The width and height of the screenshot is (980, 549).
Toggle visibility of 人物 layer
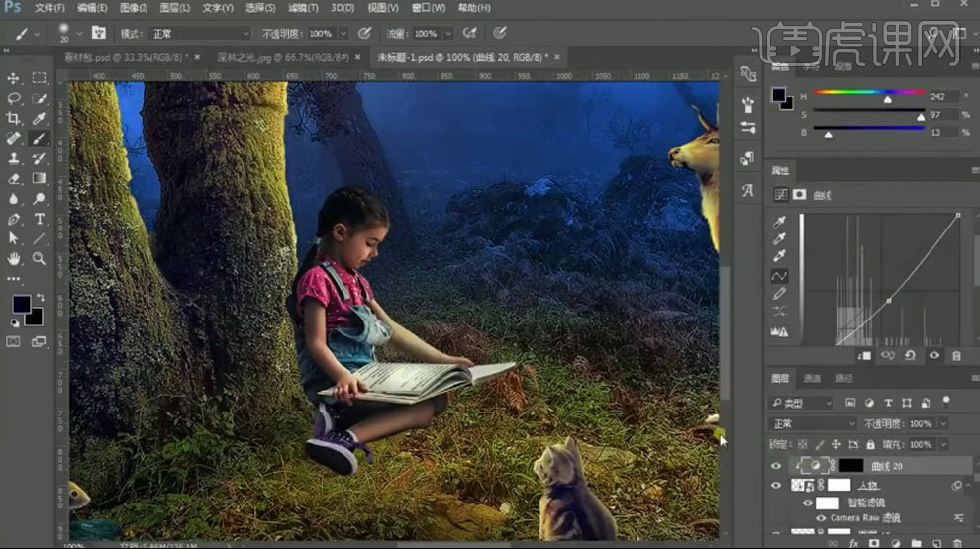tap(776, 486)
